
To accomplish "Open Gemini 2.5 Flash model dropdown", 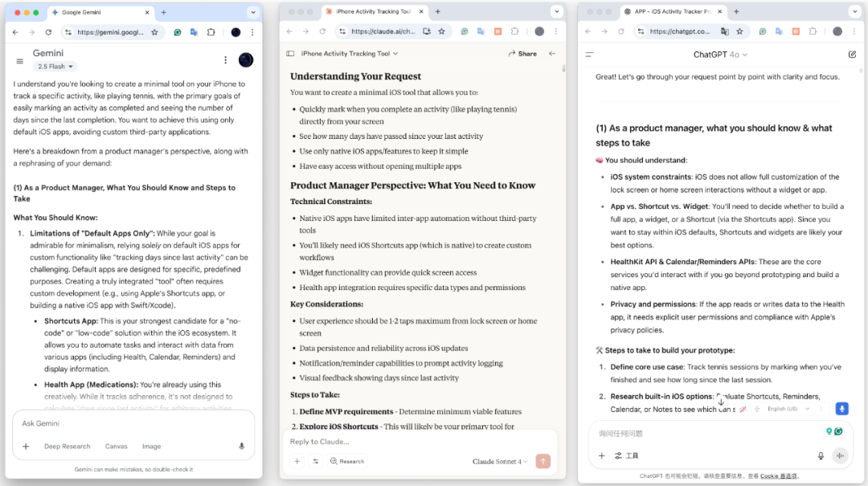I will click(x=55, y=67).
